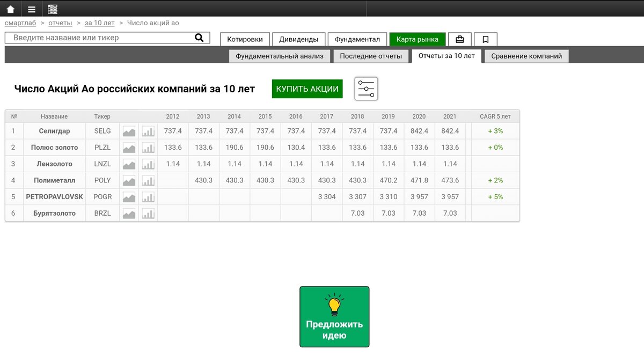Open the Фундаментал tab
The height and width of the screenshot is (359, 644).
357,39
